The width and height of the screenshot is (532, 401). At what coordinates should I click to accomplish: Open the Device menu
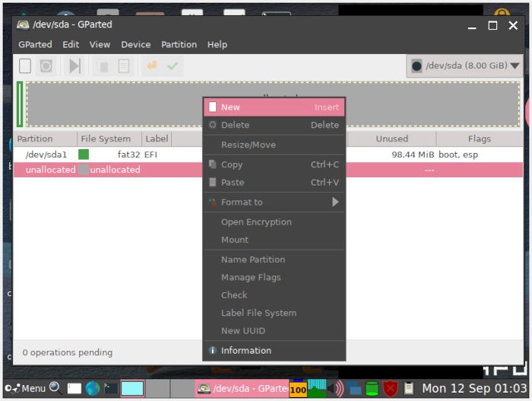pos(136,45)
